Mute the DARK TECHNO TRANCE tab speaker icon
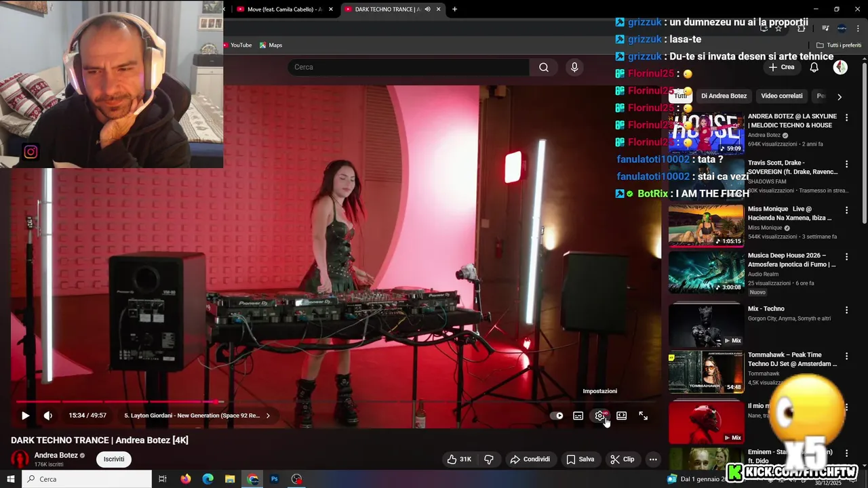The width and height of the screenshot is (868, 488). click(x=427, y=9)
